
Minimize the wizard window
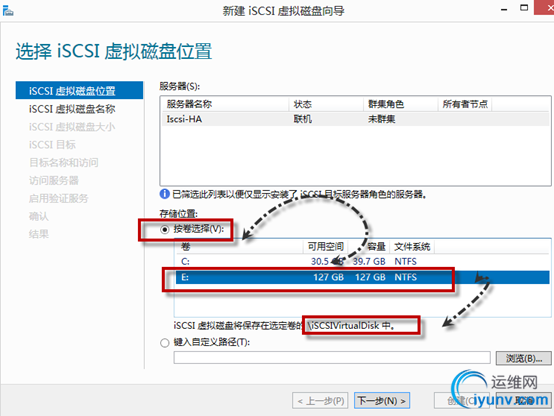[504, 10]
